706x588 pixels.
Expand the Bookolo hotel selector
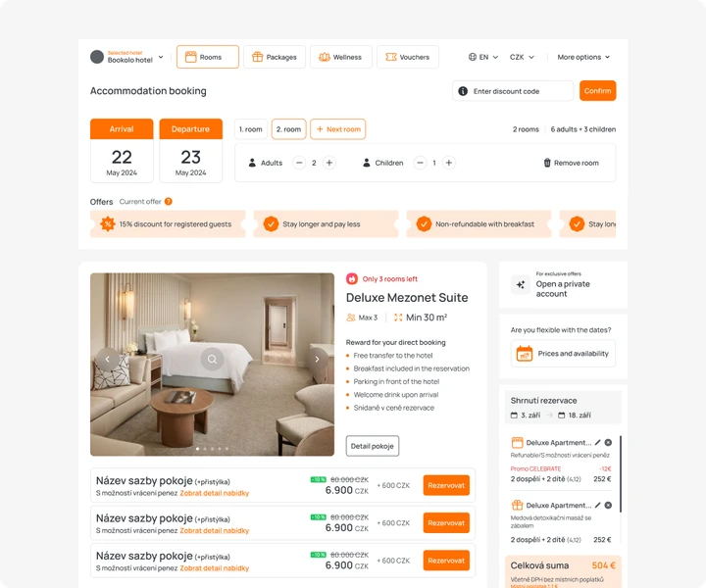(127, 57)
